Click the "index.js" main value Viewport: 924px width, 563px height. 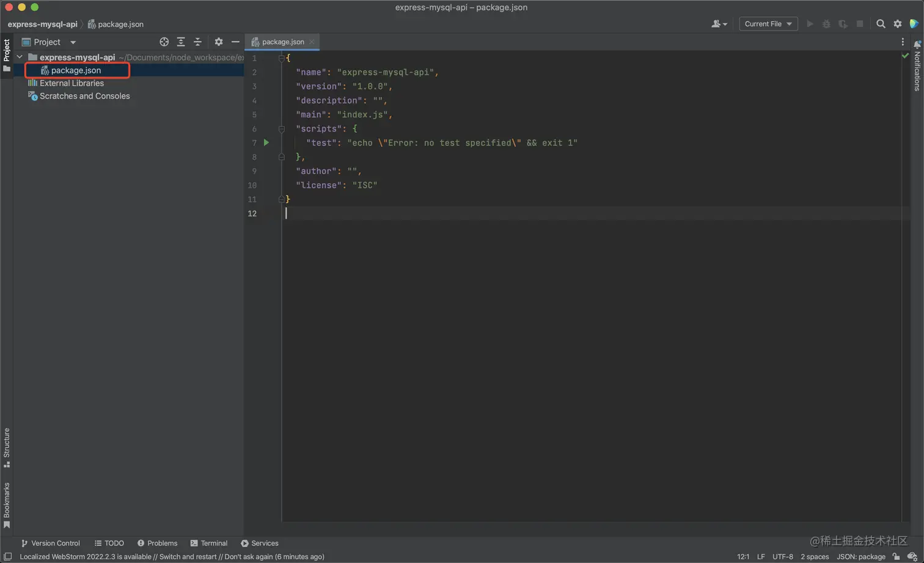click(362, 114)
